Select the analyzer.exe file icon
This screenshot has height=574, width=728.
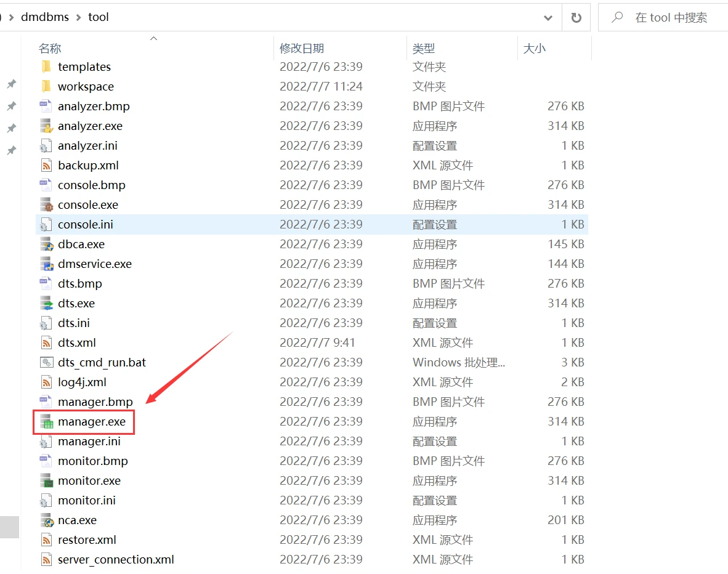point(47,126)
